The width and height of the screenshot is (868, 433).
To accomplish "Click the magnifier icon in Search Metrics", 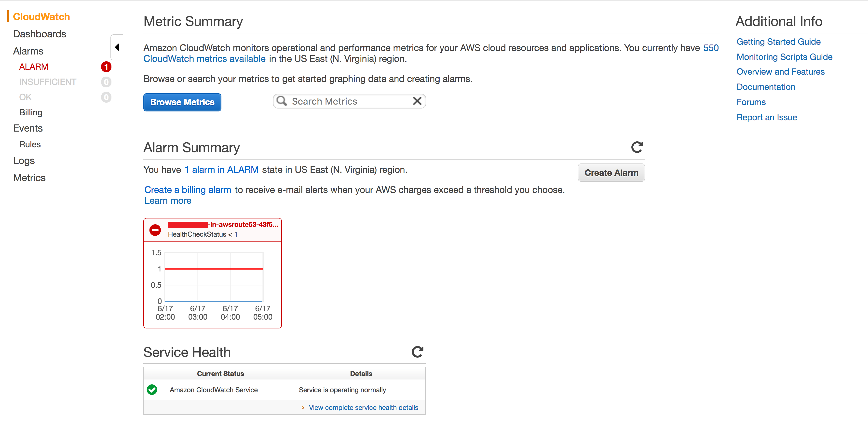I will pos(282,101).
